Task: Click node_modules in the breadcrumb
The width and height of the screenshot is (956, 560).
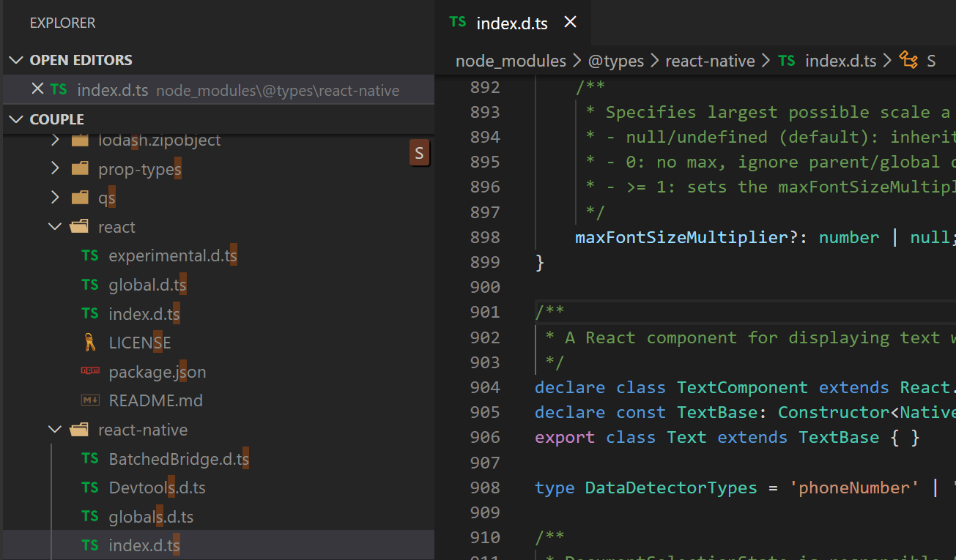Action: pyautogui.click(x=511, y=61)
